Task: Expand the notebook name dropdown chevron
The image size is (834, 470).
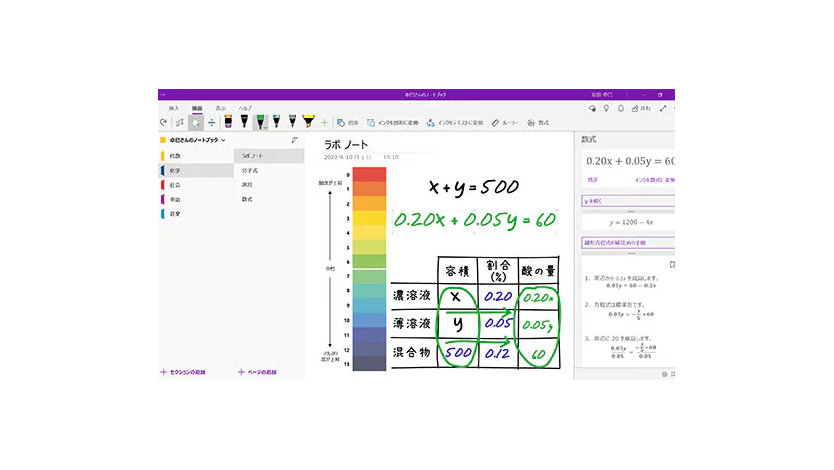Action: (223, 140)
